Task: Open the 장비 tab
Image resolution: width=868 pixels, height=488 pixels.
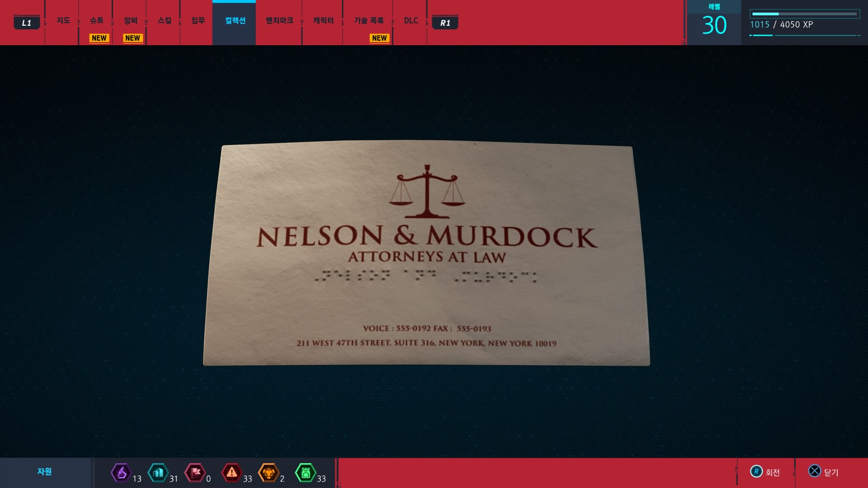Action: [131, 21]
